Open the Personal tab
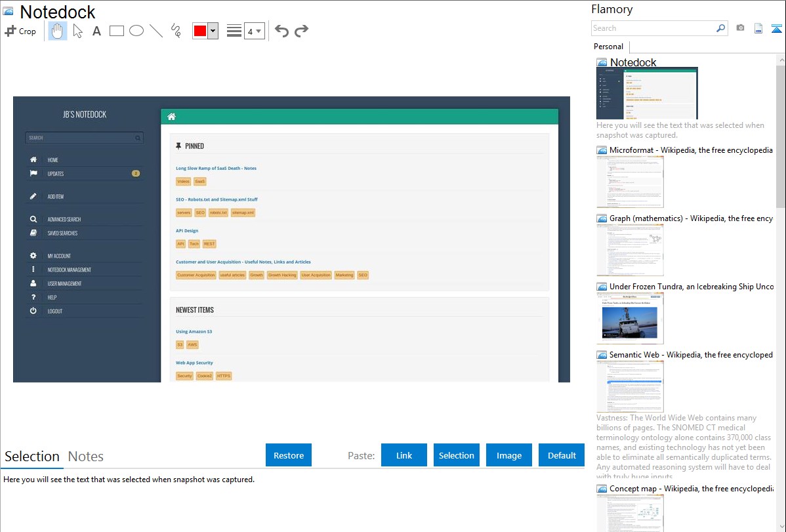786x532 pixels. click(609, 47)
